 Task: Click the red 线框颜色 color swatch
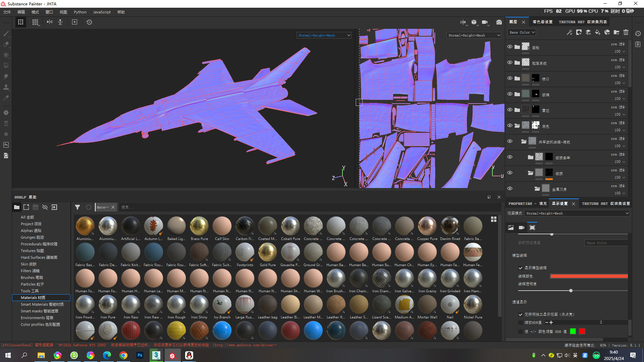click(x=589, y=276)
